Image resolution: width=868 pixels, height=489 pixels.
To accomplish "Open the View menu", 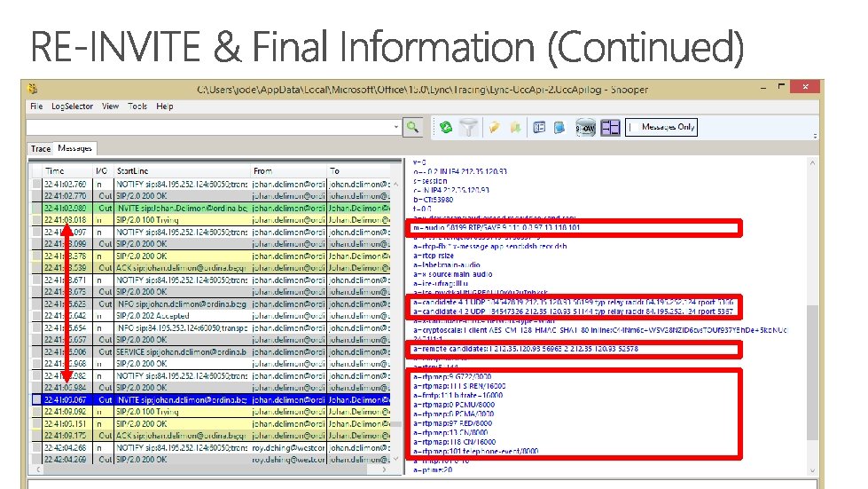I will 110,106.
